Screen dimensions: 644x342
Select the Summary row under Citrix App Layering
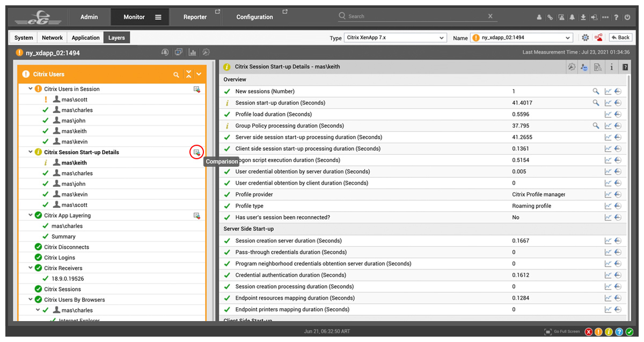[x=63, y=236]
